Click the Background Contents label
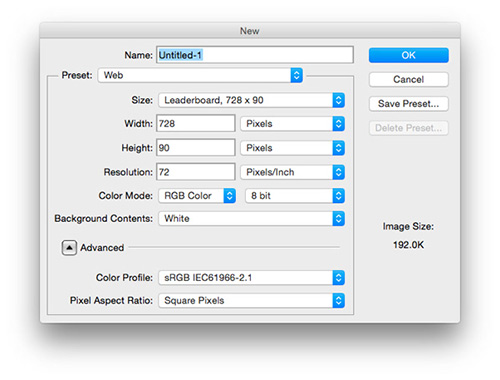 pos(103,219)
